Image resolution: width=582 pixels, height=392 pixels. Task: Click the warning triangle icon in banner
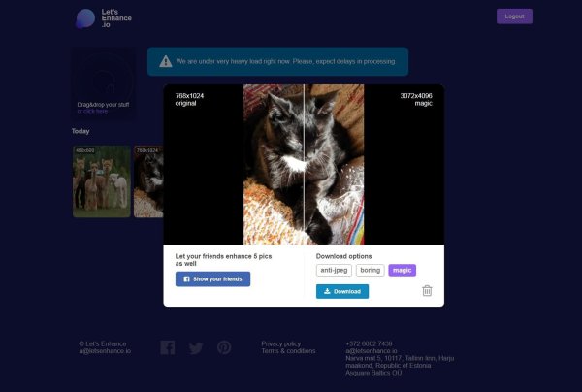click(166, 61)
